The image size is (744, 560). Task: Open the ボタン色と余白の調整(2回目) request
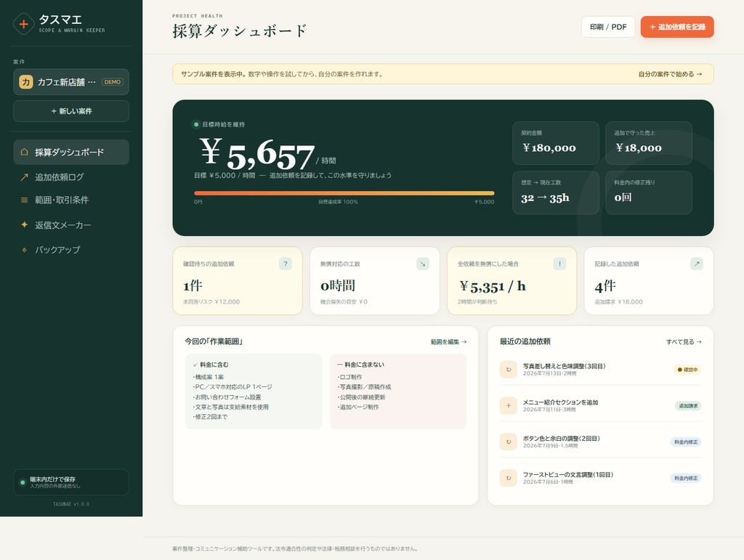[x=600, y=442]
